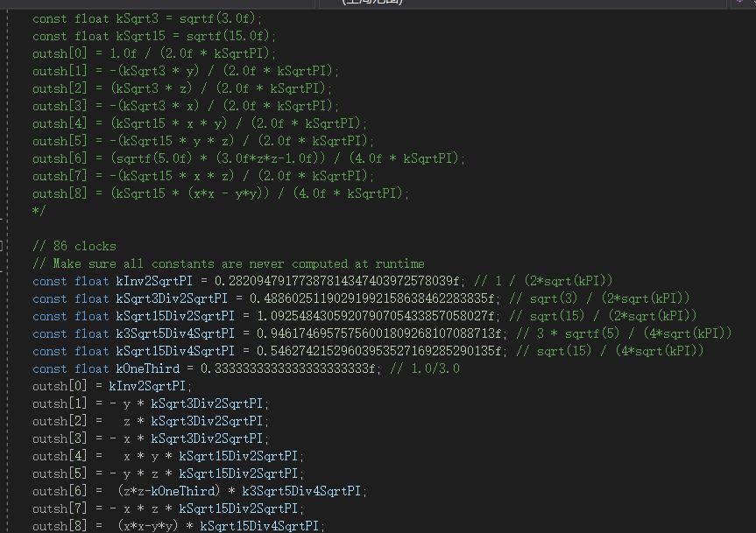Click comment '// 1 / (2*sqrt(kPI))'
756x533 pixels.
[x=543, y=281]
